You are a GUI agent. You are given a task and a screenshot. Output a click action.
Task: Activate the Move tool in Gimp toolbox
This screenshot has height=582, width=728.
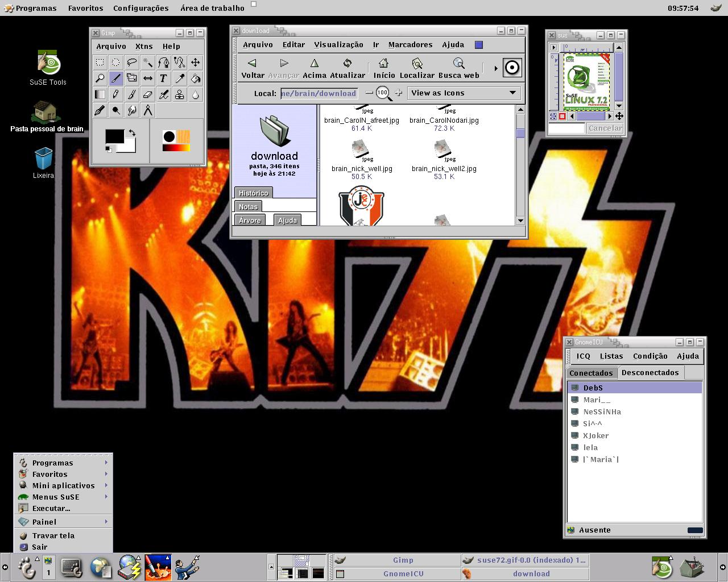(195, 63)
